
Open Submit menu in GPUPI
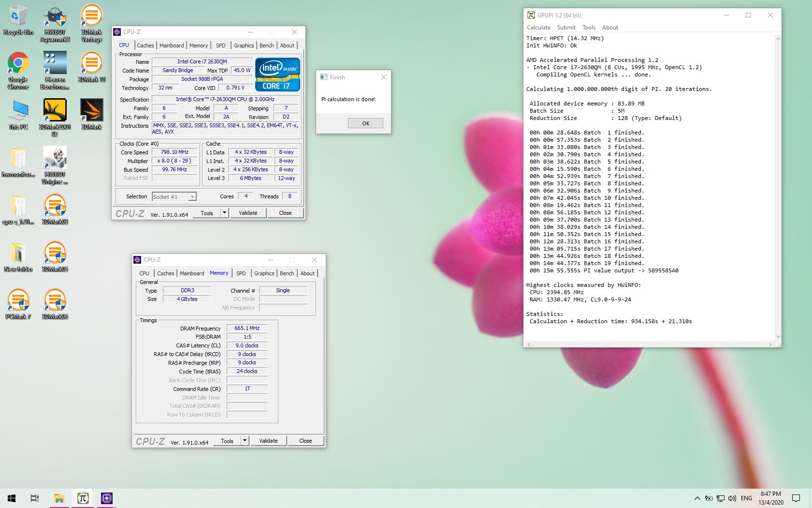tap(566, 28)
